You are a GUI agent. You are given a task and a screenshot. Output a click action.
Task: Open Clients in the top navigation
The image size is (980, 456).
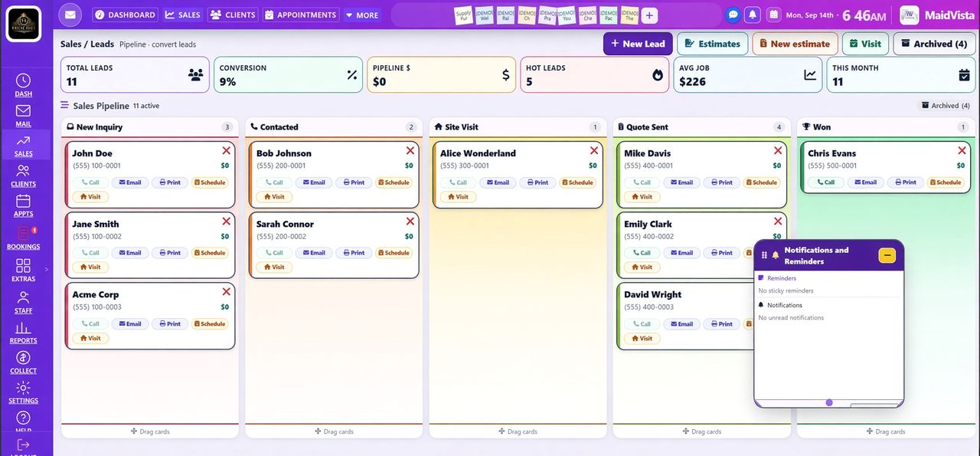coord(233,15)
